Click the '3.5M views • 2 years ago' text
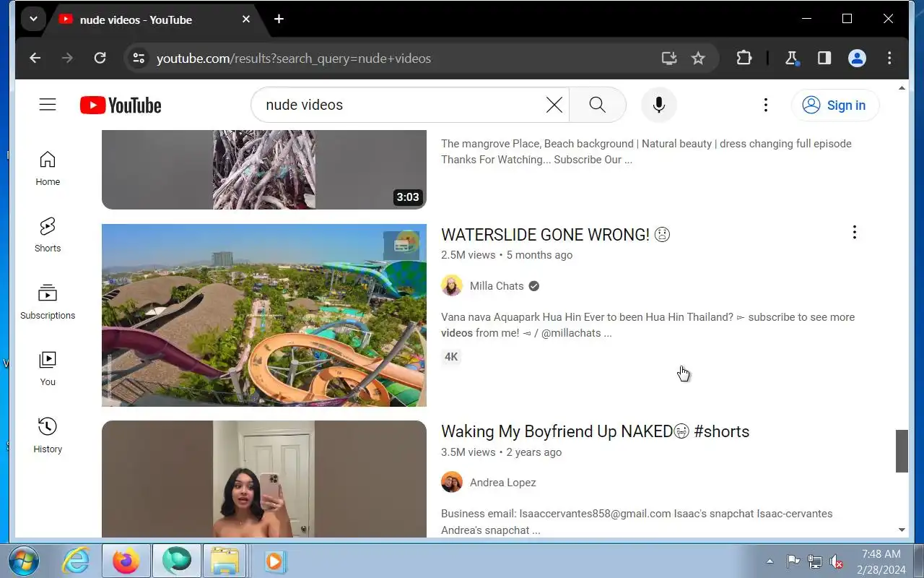The width and height of the screenshot is (924, 578). pyautogui.click(x=502, y=452)
